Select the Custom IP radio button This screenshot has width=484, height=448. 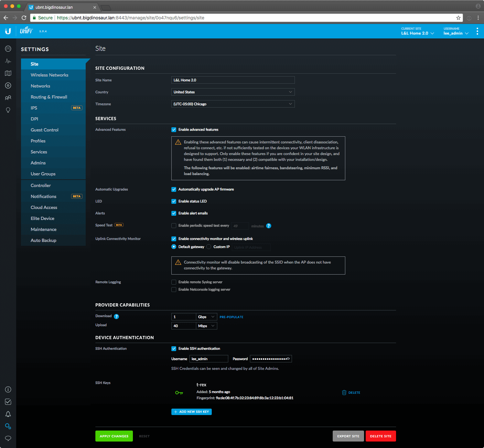[209, 247]
